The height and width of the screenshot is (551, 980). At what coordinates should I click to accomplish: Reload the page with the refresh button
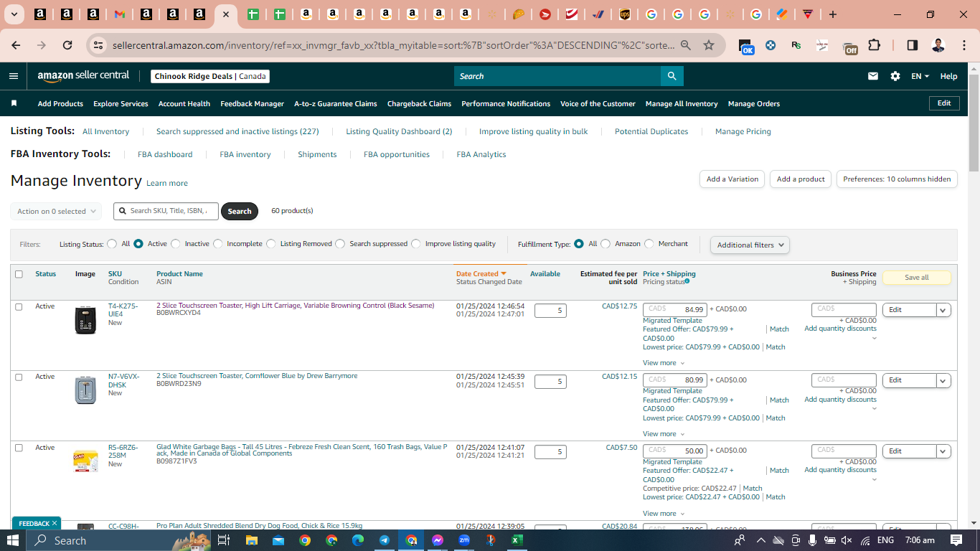(x=67, y=45)
